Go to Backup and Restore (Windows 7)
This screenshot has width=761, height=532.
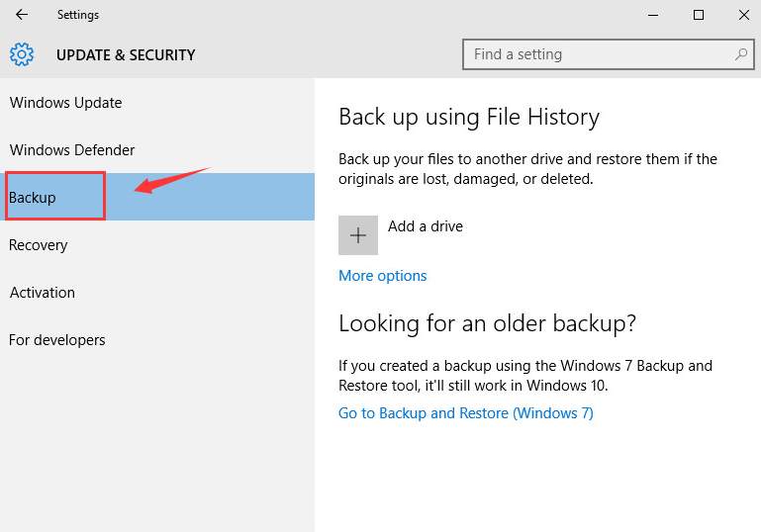coord(466,413)
